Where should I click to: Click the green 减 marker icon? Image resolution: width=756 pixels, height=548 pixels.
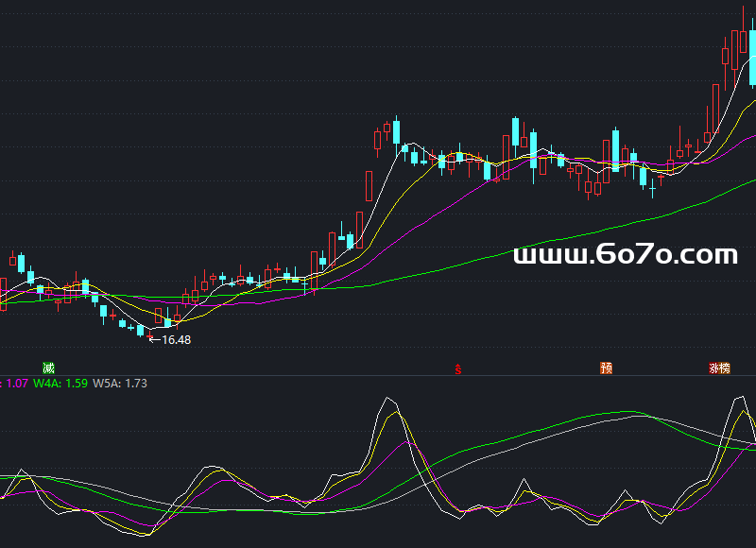coord(49,368)
